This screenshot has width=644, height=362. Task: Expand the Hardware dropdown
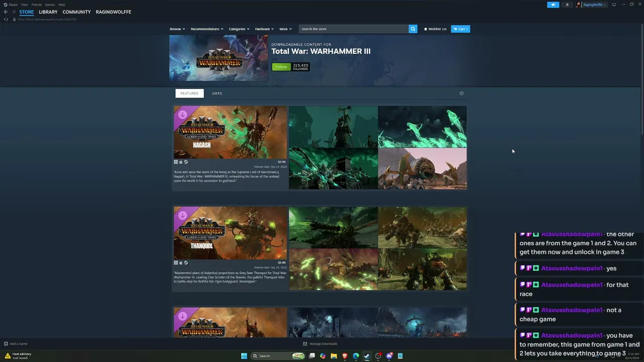pyautogui.click(x=264, y=29)
